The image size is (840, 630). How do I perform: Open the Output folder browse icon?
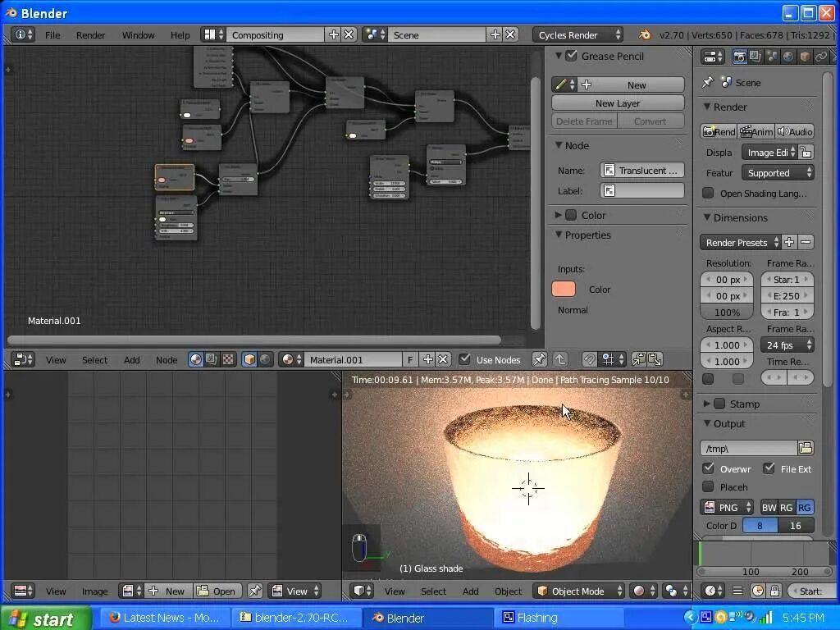[806, 448]
